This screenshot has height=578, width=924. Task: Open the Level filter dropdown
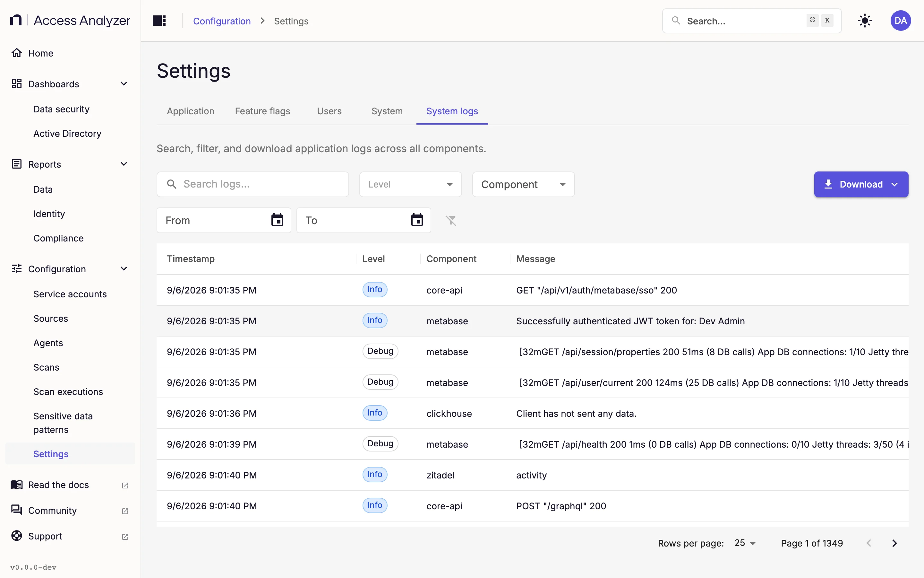click(x=410, y=184)
